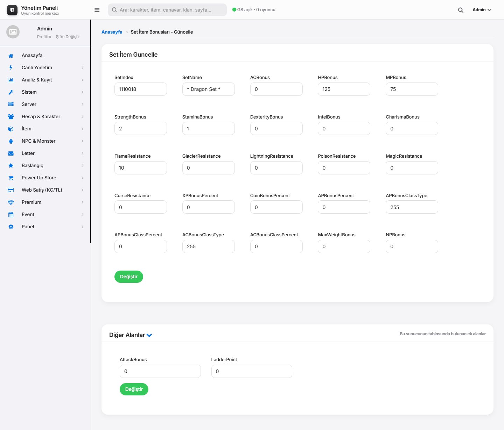504x430 pixels.
Task: Open the İtem menu item
Action: tap(45, 129)
